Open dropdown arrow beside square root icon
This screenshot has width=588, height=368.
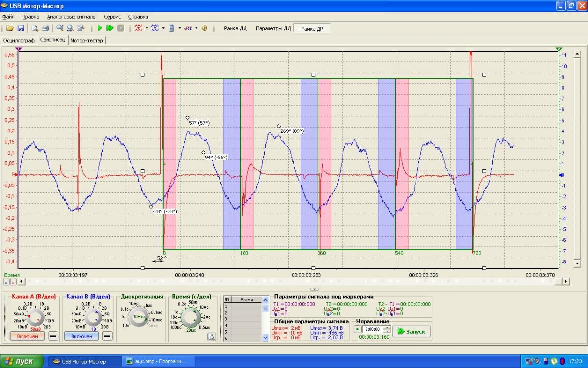point(196,28)
